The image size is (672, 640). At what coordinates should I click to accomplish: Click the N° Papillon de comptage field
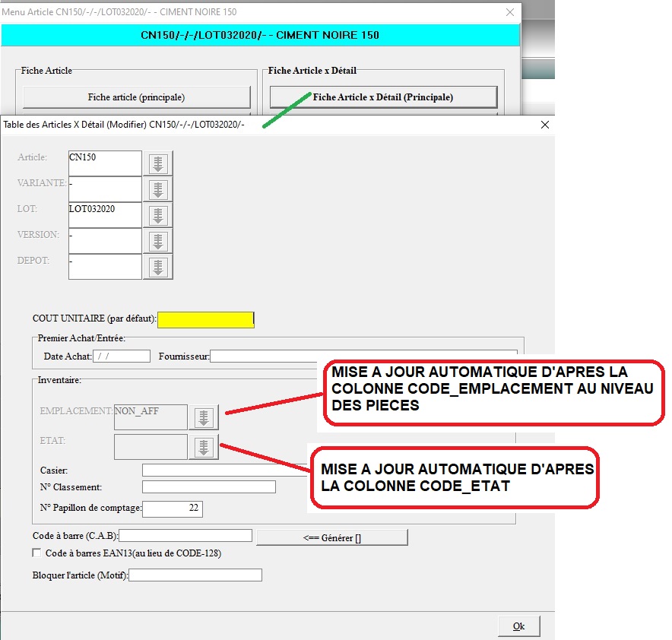coord(173,508)
